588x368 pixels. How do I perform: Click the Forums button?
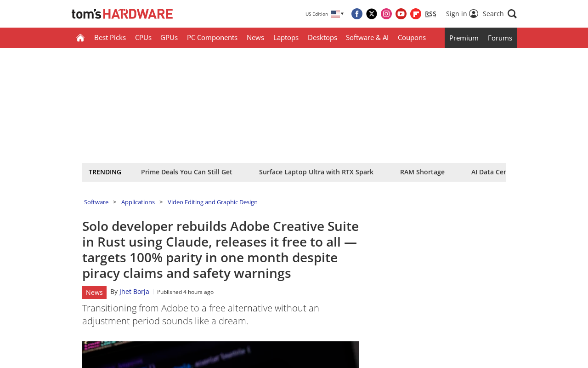coord(500,38)
